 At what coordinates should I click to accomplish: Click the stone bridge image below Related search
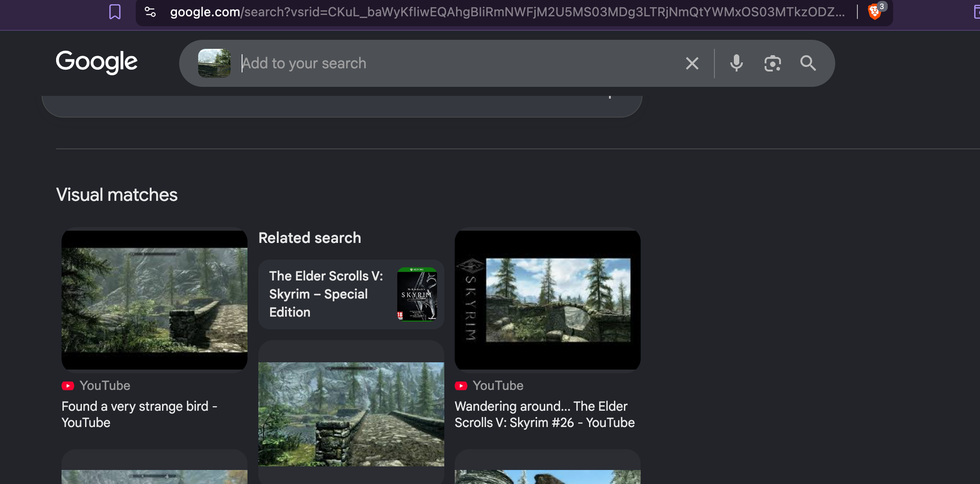pos(351,414)
